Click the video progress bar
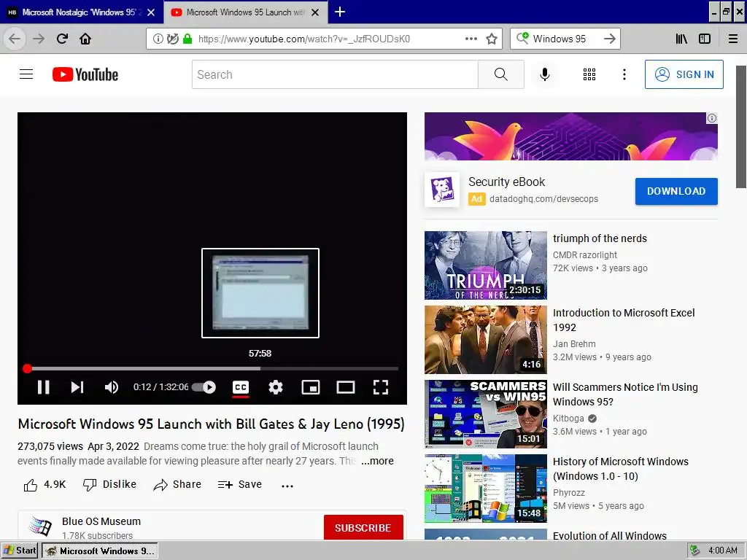 coord(212,368)
